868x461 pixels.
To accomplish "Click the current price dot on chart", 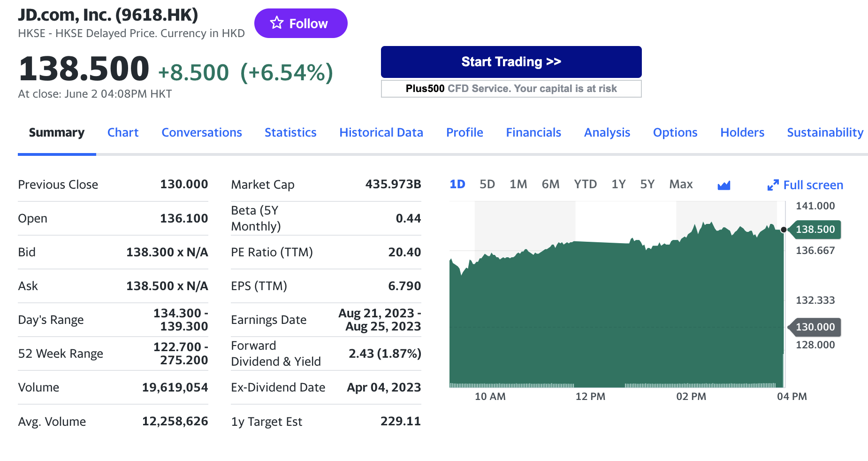I will (x=784, y=230).
